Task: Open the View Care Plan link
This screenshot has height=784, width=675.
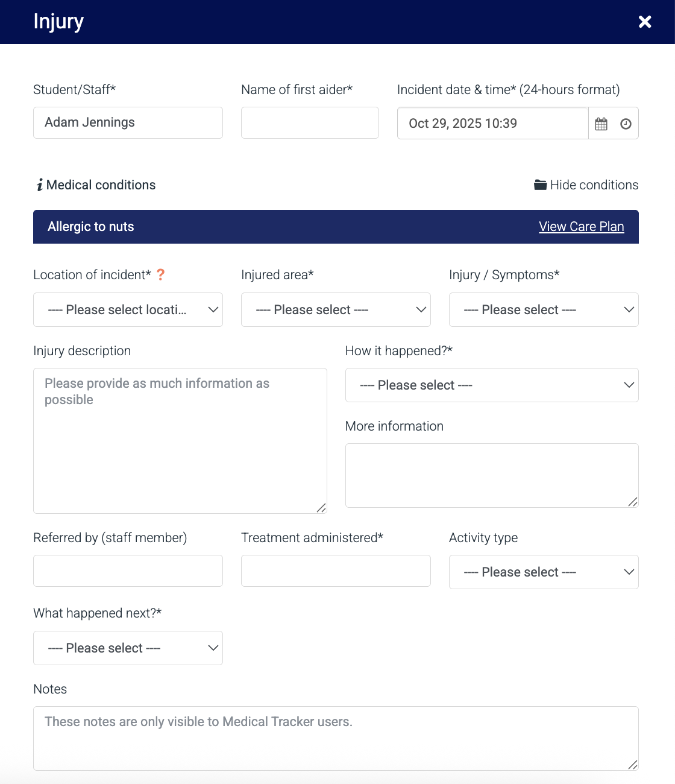Action: 581,227
